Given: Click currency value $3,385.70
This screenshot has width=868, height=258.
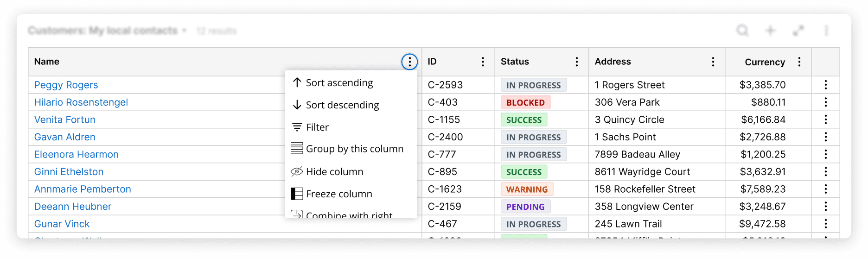Looking at the screenshot, I should tap(763, 85).
